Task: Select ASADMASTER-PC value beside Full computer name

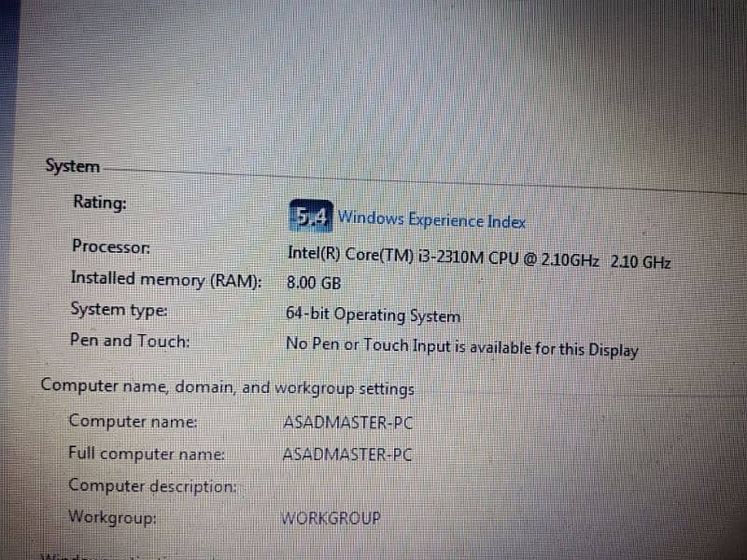Action: click(347, 455)
